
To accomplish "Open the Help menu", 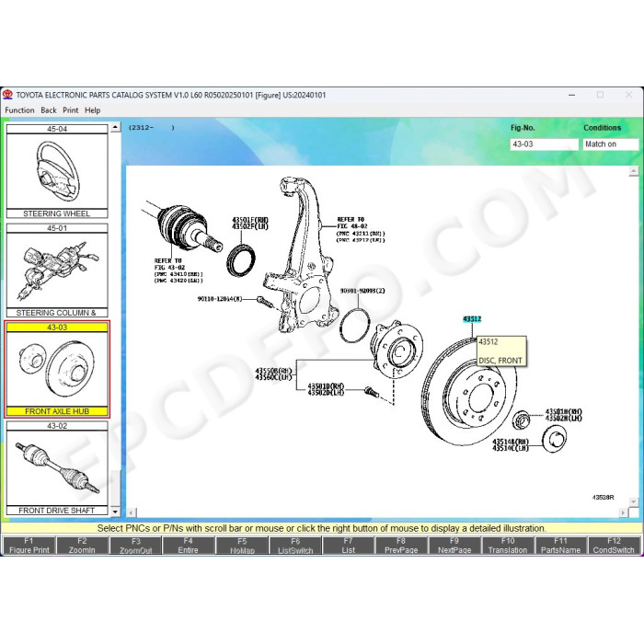I will point(92,110).
